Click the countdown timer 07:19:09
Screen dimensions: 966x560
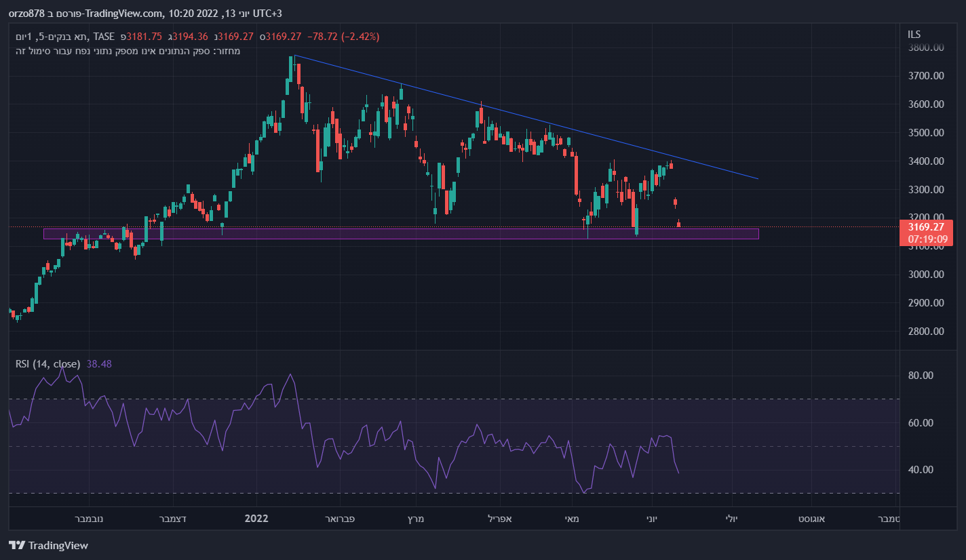pyautogui.click(x=926, y=239)
